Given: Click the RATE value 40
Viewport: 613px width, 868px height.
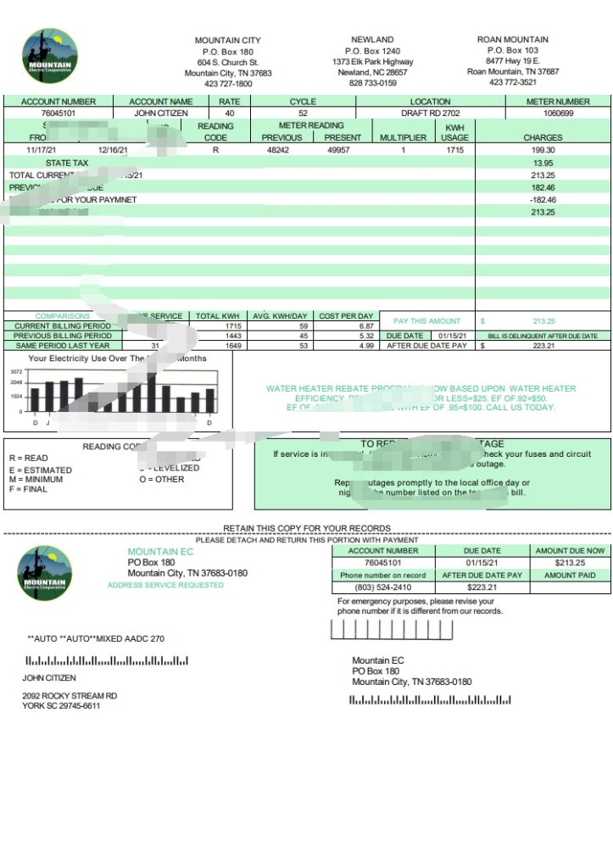Looking at the screenshot, I should (229, 113).
